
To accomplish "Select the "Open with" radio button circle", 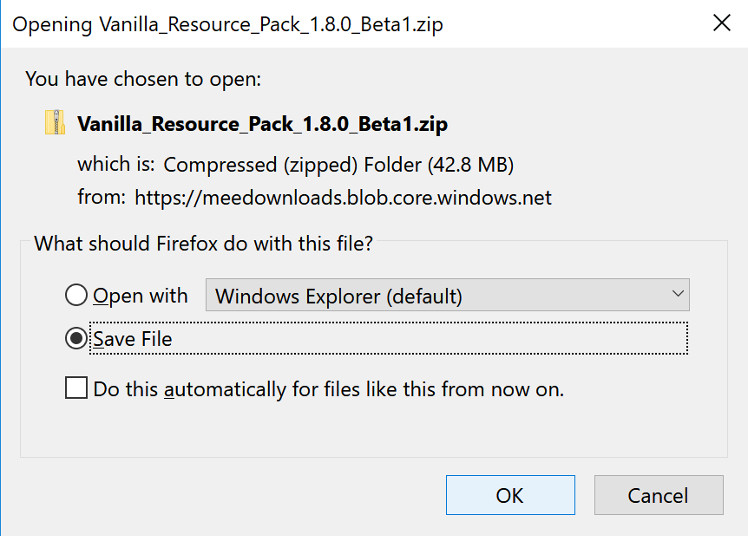I will (76, 296).
